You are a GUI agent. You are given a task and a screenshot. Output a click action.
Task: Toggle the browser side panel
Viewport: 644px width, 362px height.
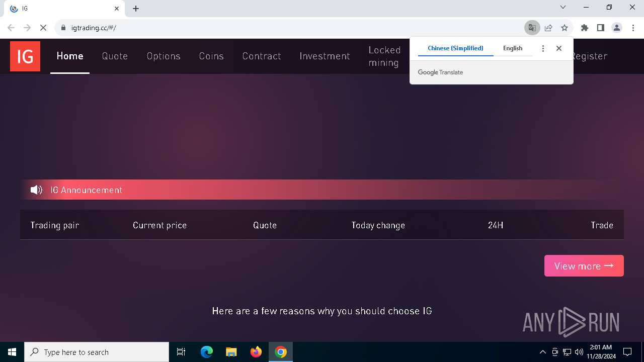(x=601, y=28)
